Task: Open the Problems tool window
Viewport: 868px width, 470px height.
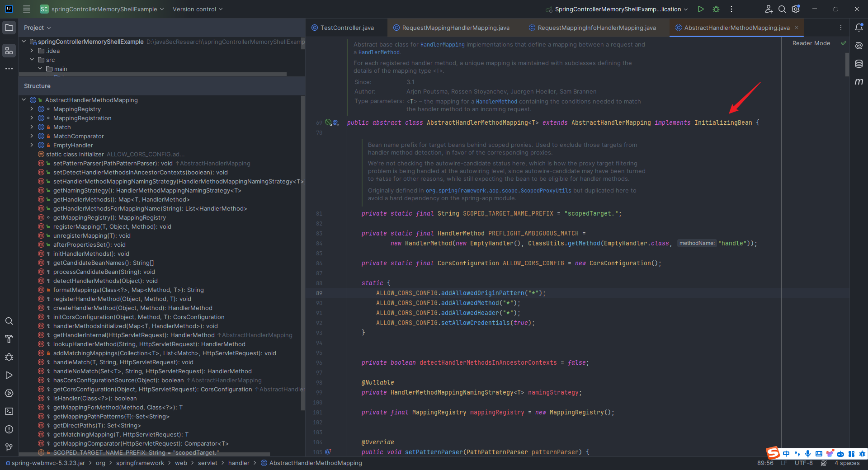Action: 9,429
